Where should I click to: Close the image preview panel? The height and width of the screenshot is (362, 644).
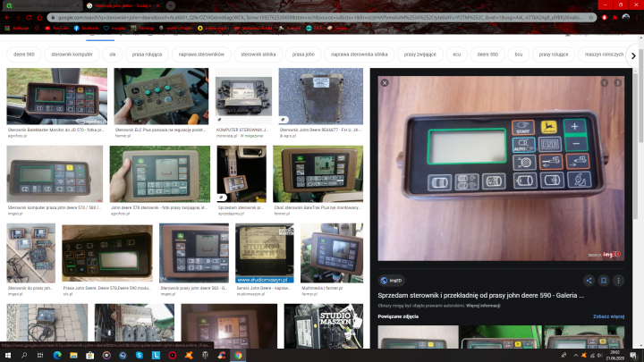pos(384,82)
